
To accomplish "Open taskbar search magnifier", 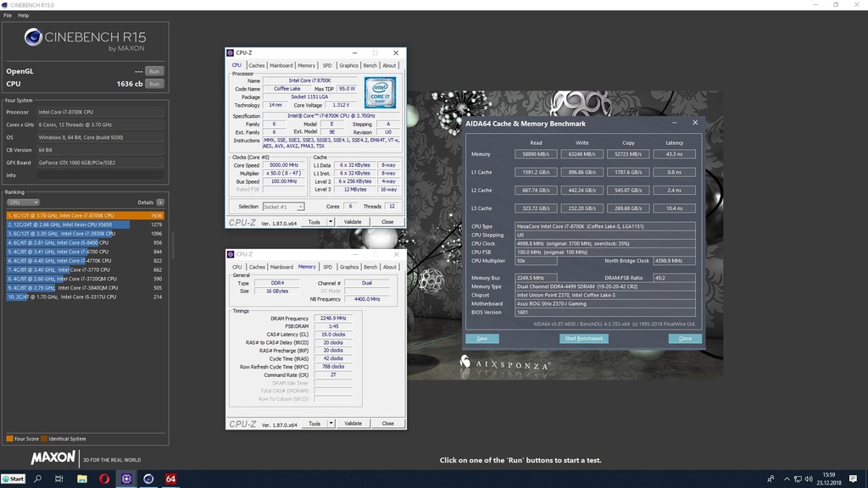I will pyautogui.click(x=37, y=480).
